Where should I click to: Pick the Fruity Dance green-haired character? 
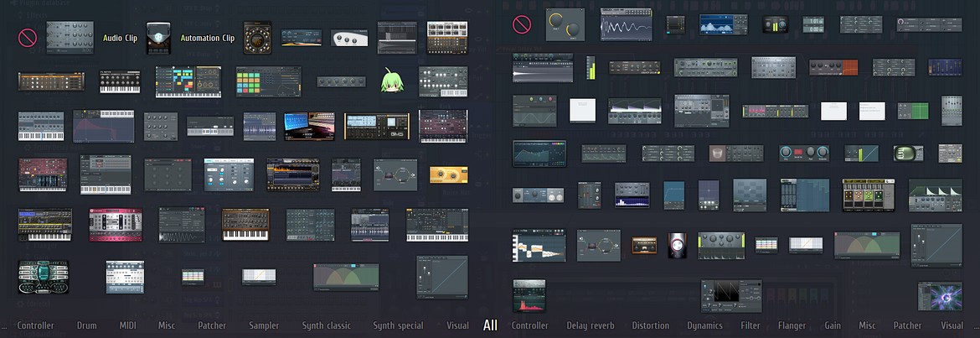click(x=391, y=81)
